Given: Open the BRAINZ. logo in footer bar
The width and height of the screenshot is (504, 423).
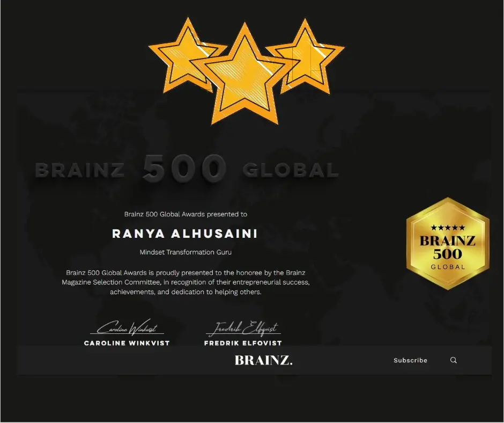Looking at the screenshot, I should coord(264,360).
